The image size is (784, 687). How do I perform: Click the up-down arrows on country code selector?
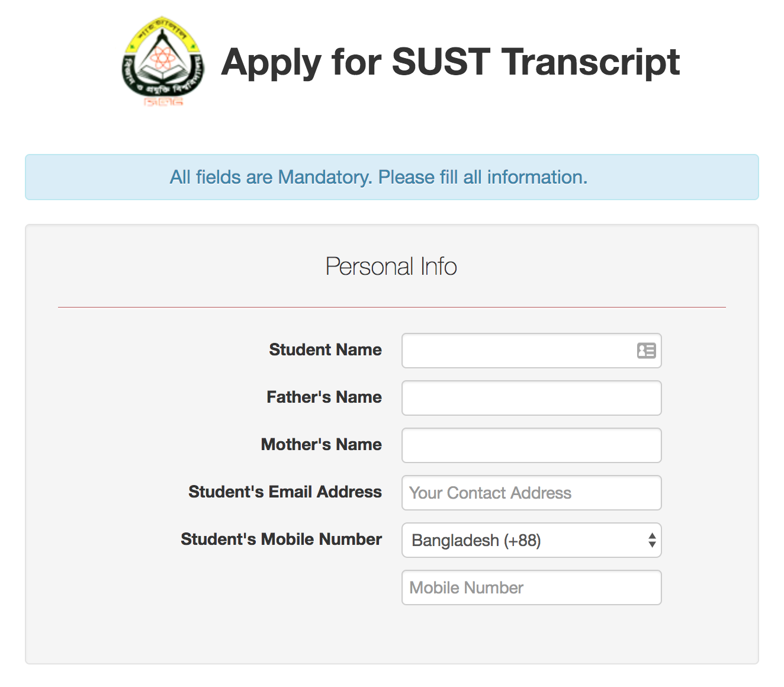[x=651, y=540]
